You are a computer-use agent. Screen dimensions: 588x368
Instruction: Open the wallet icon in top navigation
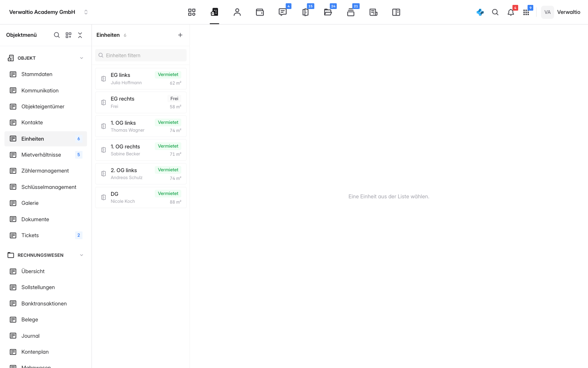pos(260,12)
